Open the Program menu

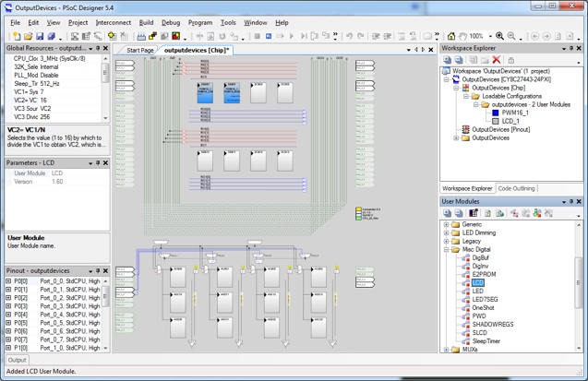[200, 22]
